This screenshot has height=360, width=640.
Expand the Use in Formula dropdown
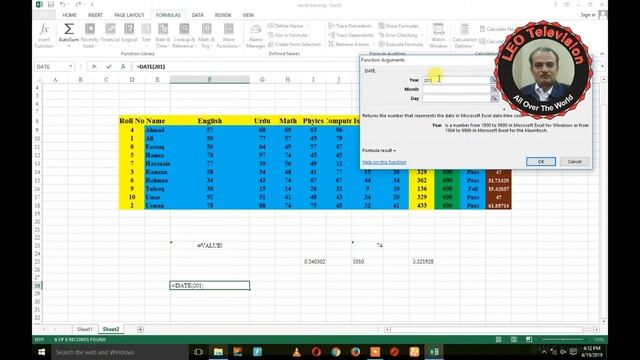[288, 35]
